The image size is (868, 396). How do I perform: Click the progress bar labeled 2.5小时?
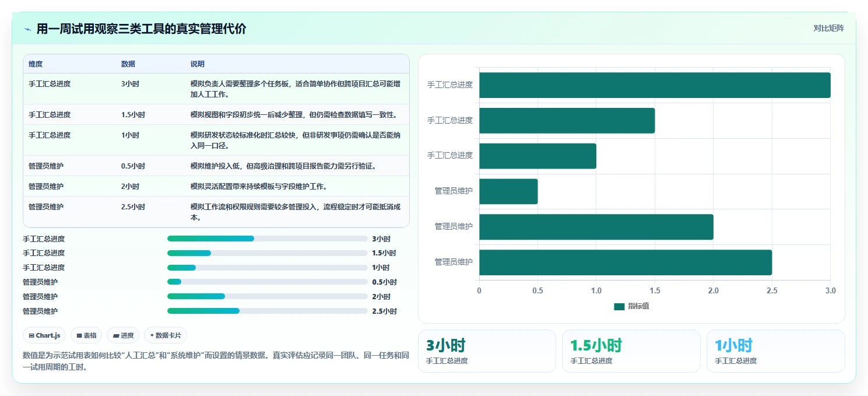pos(268,311)
